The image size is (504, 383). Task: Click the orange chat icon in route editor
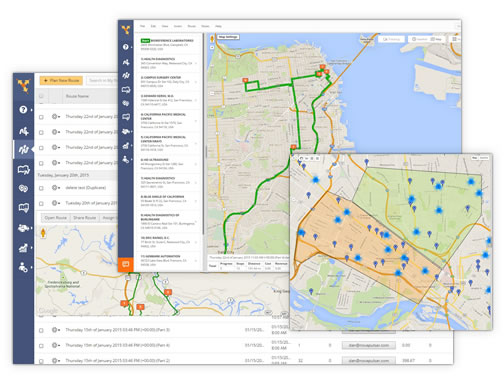tap(126, 265)
